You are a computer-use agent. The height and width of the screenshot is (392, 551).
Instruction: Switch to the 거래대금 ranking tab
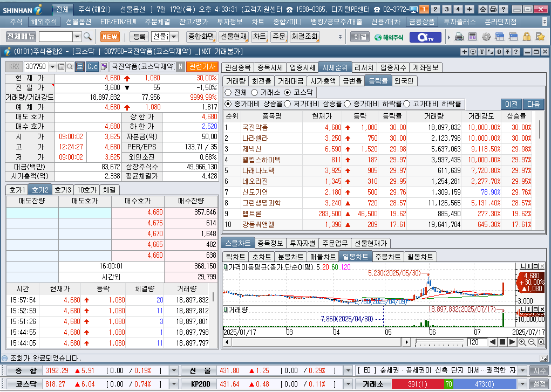290,81
